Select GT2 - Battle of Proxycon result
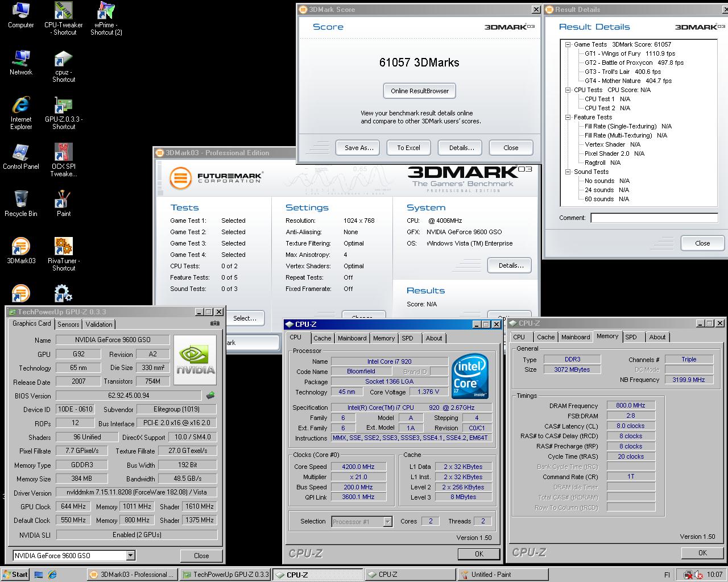 pos(634,63)
